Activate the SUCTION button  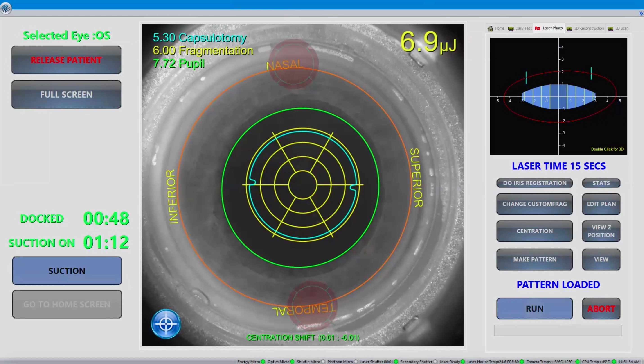tap(67, 271)
